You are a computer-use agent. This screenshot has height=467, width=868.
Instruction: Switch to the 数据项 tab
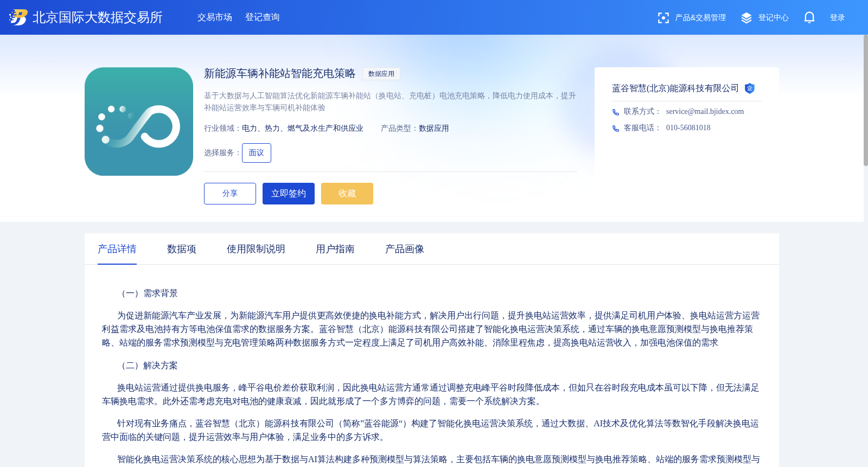point(182,249)
